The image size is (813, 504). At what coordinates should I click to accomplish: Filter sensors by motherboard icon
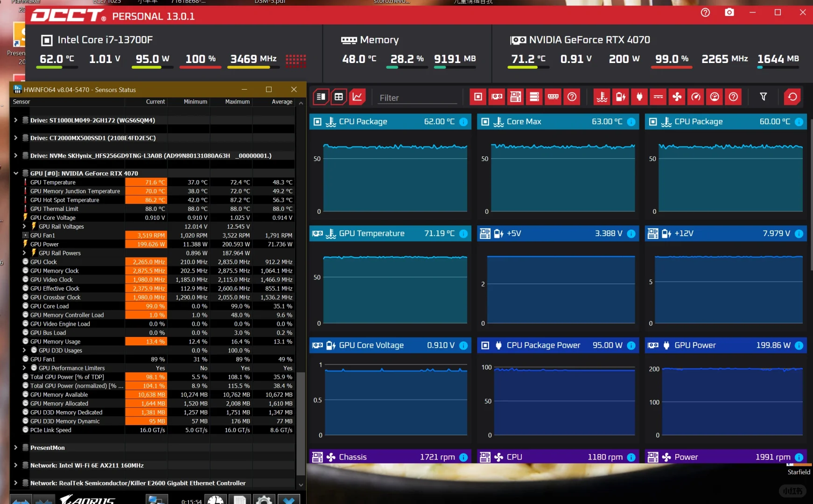coord(516,97)
